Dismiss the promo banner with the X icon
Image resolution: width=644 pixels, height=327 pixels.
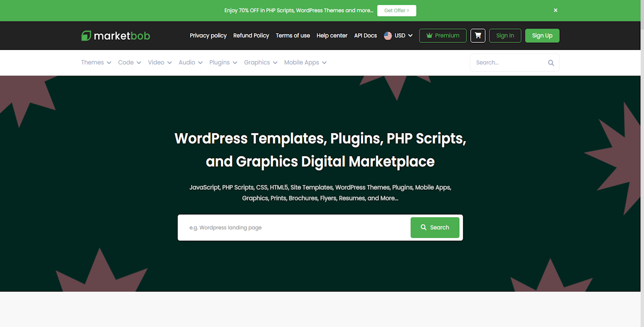(x=555, y=10)
